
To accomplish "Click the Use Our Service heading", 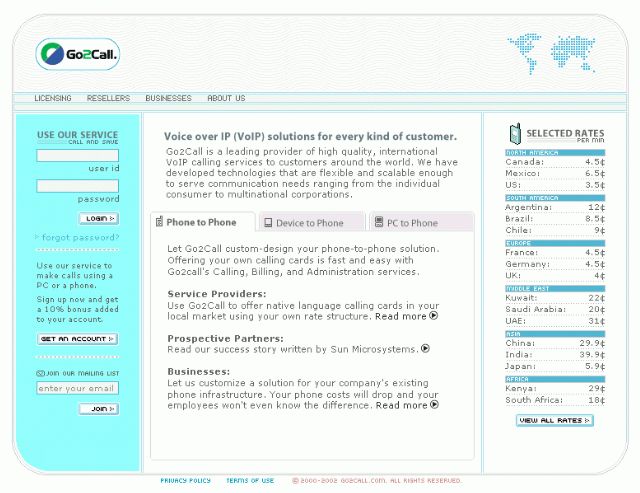I will click(x=78, y=135).
